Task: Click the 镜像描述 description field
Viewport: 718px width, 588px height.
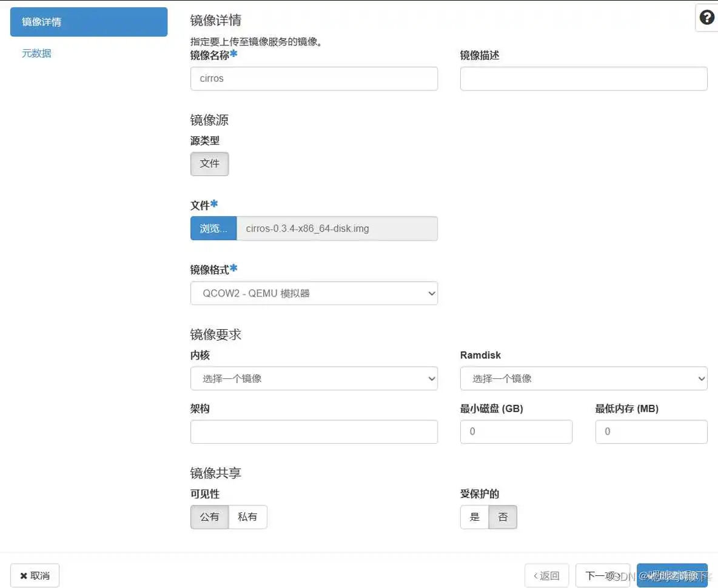Action: point(583,78)
